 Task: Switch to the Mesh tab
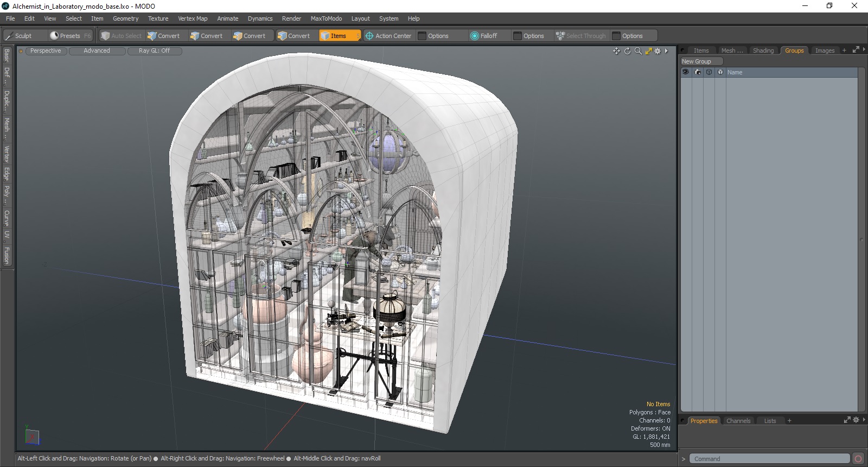point(732,51)
